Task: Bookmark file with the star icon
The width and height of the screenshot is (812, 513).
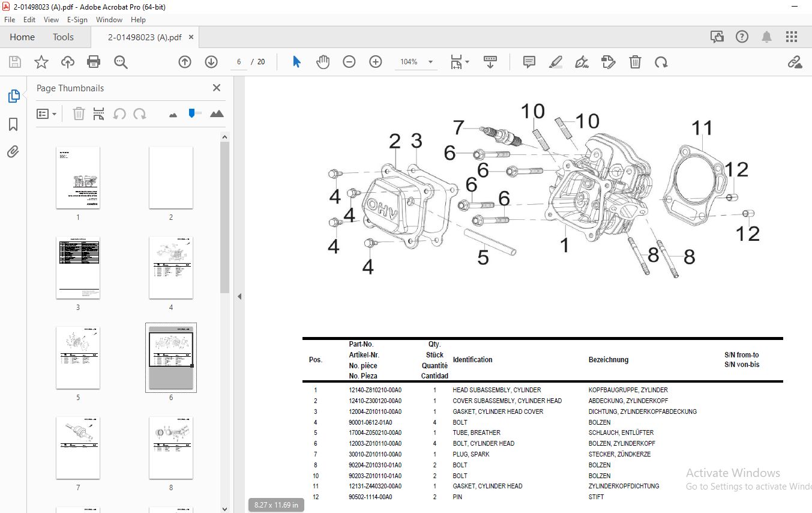Action: (41, 62)
